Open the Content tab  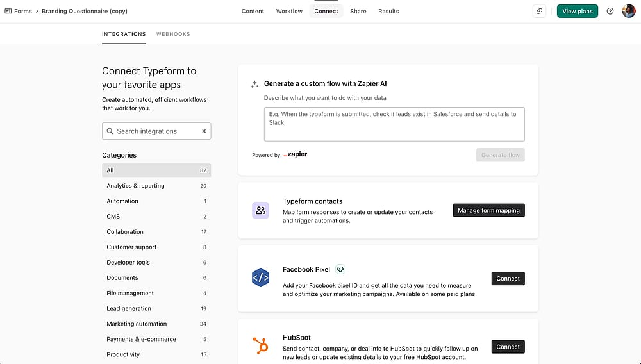253,11
